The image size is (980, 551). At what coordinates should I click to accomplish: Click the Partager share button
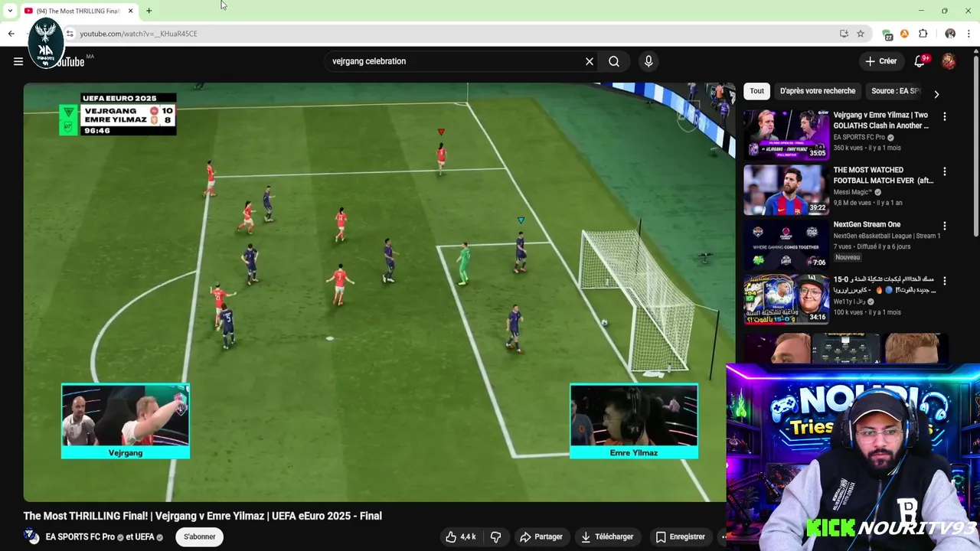tap(541, 536)
